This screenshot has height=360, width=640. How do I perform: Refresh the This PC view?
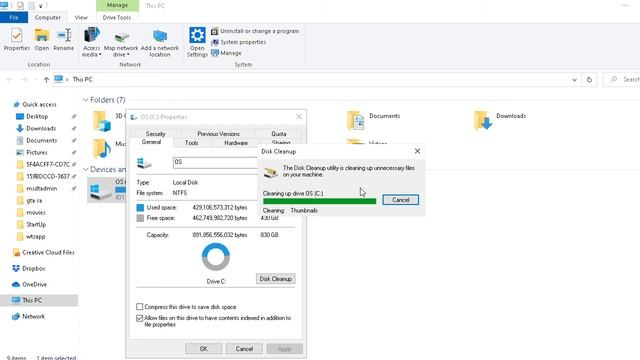coord(589,80)
